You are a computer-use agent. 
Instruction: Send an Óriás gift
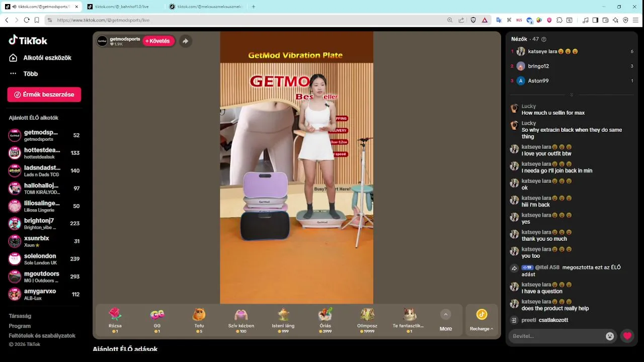pyautogui.click(x=325, y=320)
